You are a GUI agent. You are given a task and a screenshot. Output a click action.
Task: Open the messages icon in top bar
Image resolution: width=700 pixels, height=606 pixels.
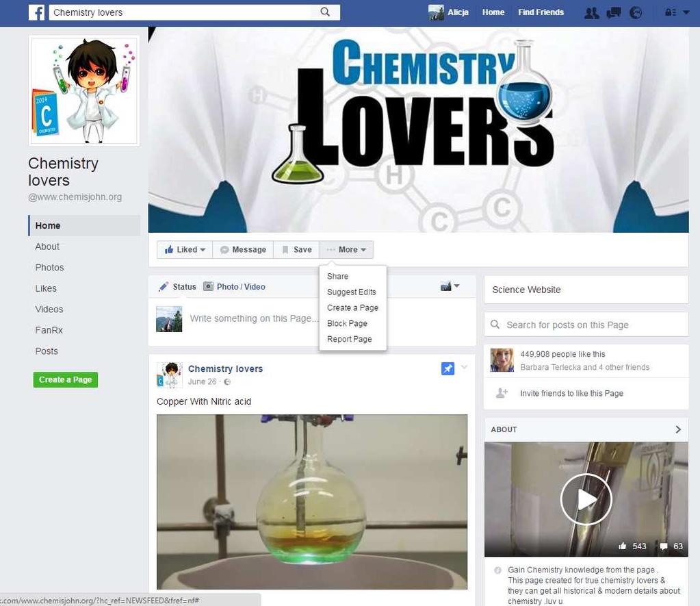click(x=614, y=13)
